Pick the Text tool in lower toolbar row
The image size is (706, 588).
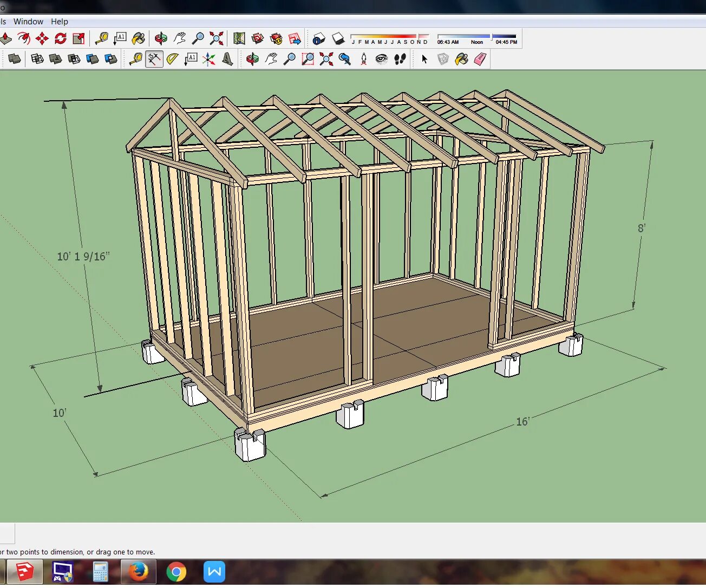191,58
